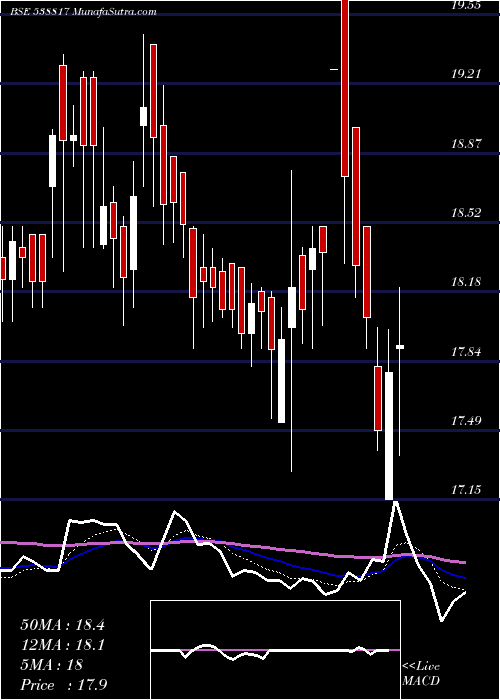Image resolution: width=500 pixels, height=700 pixels.
Task: Click the BSE 538817 MunafaSutra.com header text
Action: click(84, 12)
